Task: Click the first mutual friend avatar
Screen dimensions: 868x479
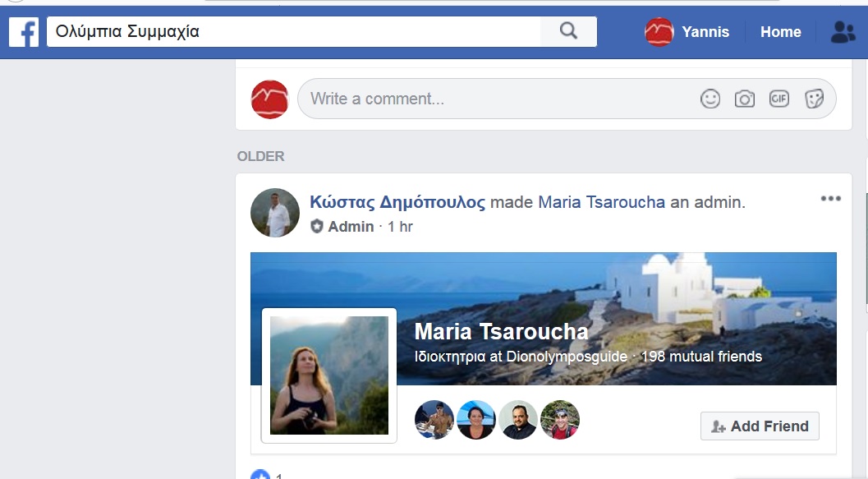Action: tap(434, 420)
